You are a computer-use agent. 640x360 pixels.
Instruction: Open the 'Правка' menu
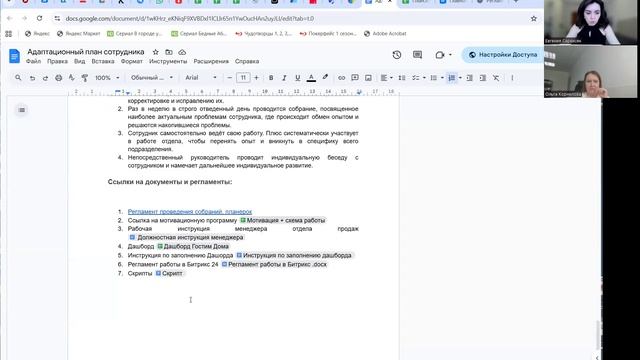tap(57, 61)
